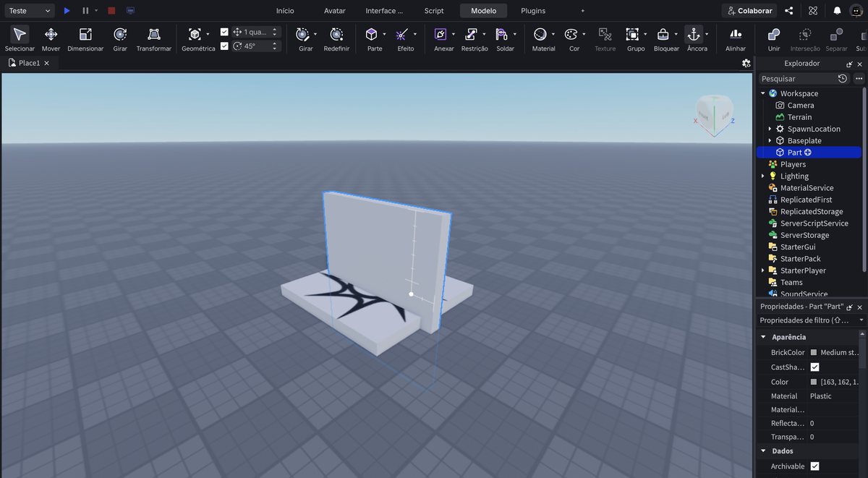
Task: Insert a new Parte
Action: [x=371, y=34]
